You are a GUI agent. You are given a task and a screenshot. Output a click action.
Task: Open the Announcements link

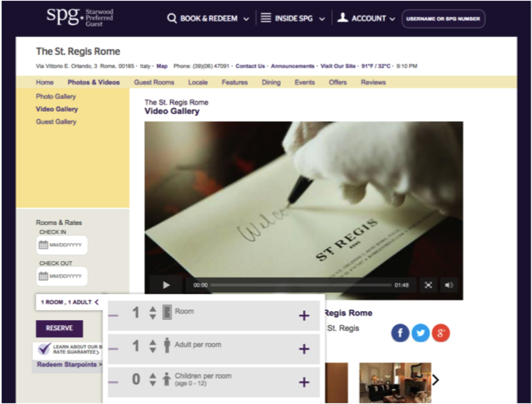(293, 66)
